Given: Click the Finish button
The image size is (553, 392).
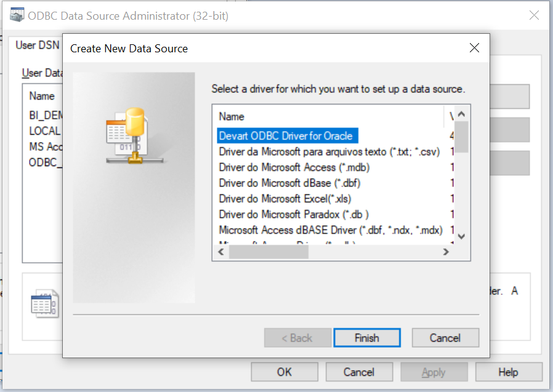Looking at the screenshot, I should tap(367, 338).
